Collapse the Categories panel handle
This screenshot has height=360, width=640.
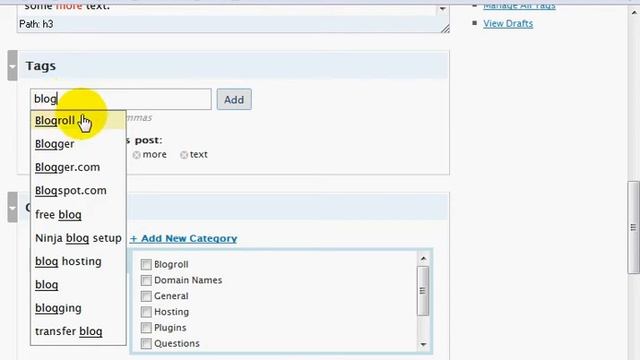pyautogui.click(x=12, y=207)
